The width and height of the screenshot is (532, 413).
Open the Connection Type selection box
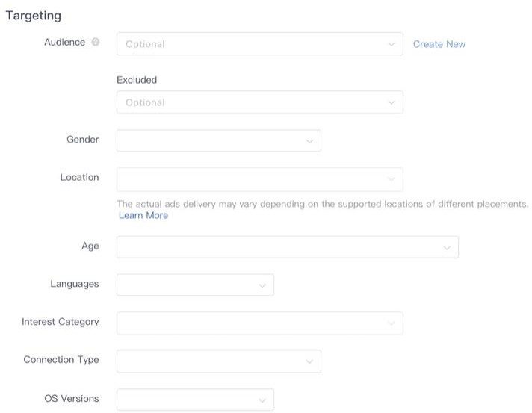(x=219, y=361)
